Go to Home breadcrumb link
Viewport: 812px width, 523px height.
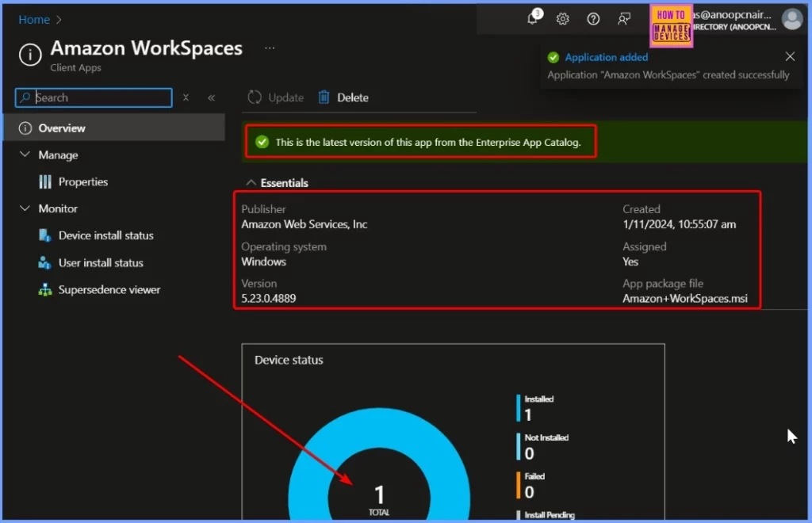pos(34,20)
